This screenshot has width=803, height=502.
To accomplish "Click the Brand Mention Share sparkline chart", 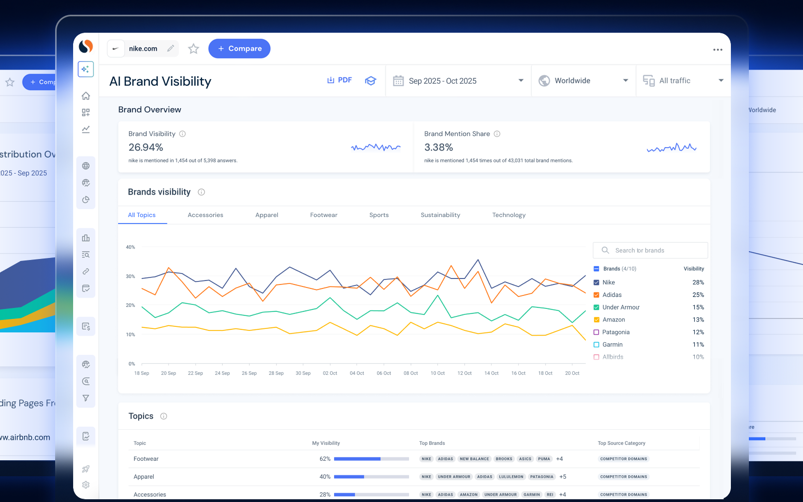I will tap(671, 148).
